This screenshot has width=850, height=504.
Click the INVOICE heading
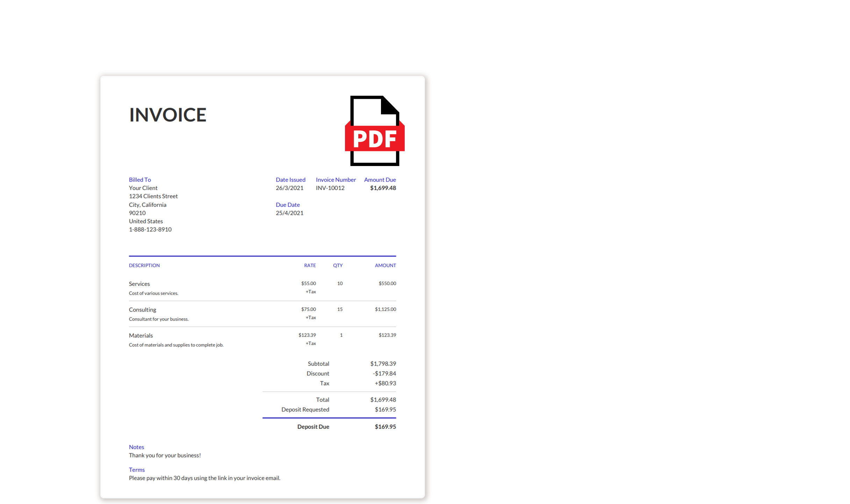tap(168, 115)
